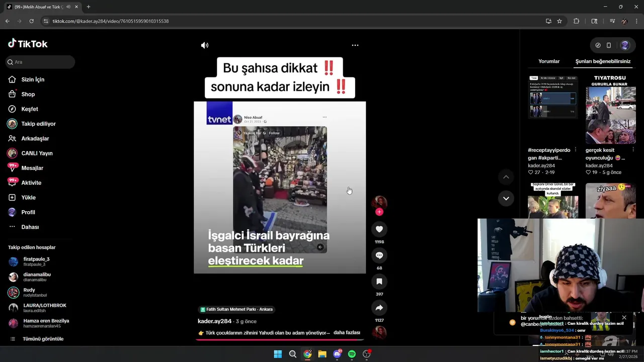Open CANLI Yayın live page
Viewport: 644px width, 362px height.
[37, 153]
